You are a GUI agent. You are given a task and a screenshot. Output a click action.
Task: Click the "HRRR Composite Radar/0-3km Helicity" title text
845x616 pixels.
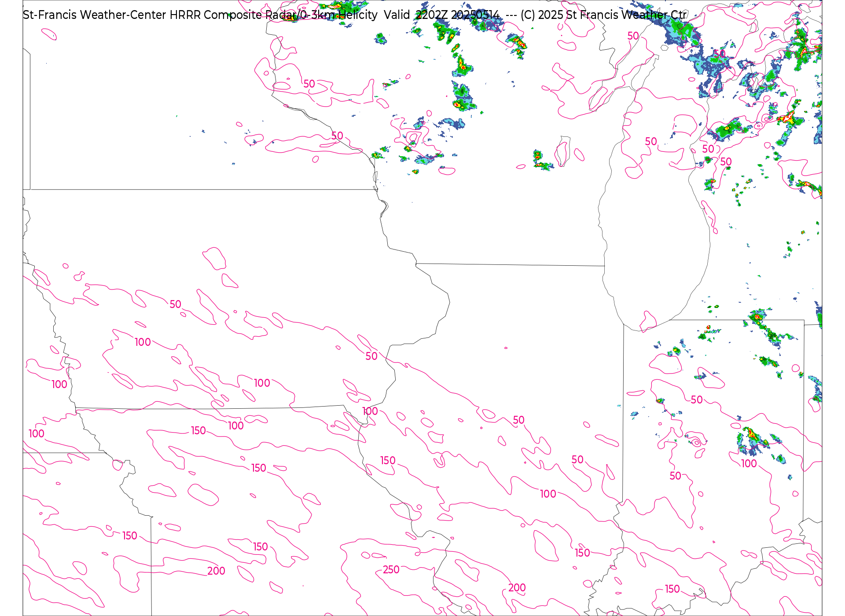[x=273, y=15]
